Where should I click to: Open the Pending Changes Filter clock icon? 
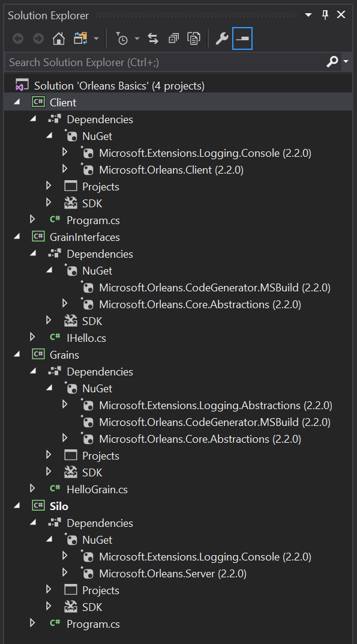click(x=122, y=38)
